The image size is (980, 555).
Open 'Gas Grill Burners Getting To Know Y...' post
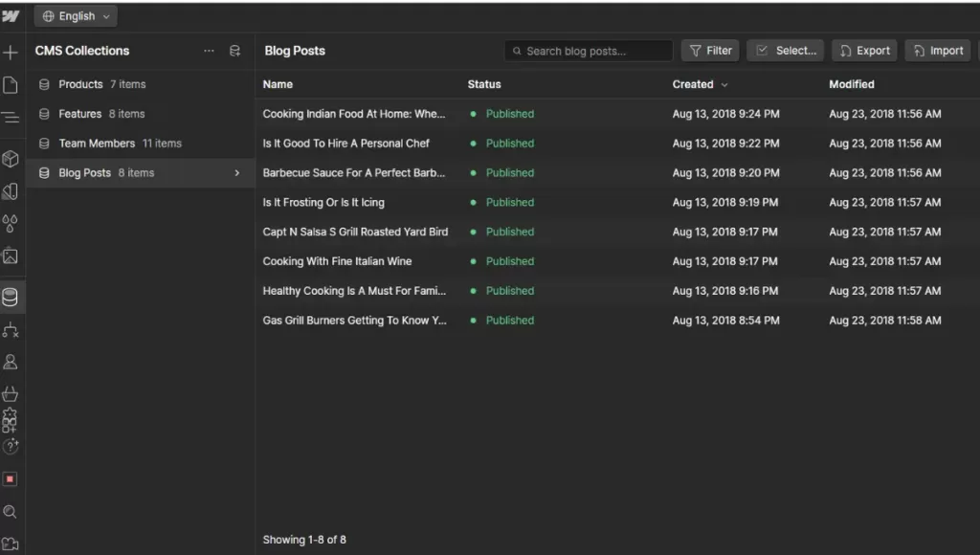tap(354, 320)
